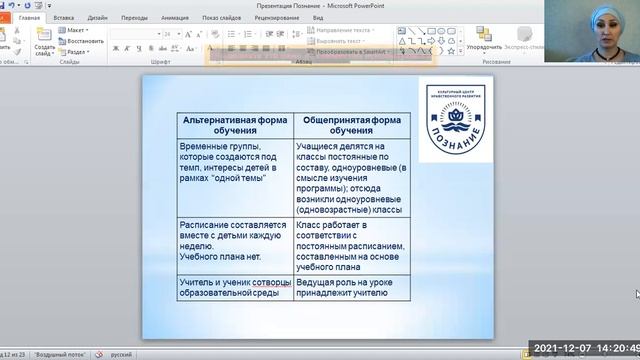Select the oval shape
Image resolution: width=640 pixels, height=360 pixels.
click(441, 31)
